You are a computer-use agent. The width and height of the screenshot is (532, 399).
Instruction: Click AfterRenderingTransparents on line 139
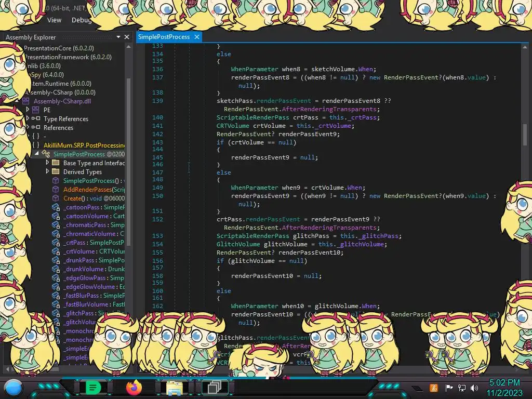pos(329,109)
